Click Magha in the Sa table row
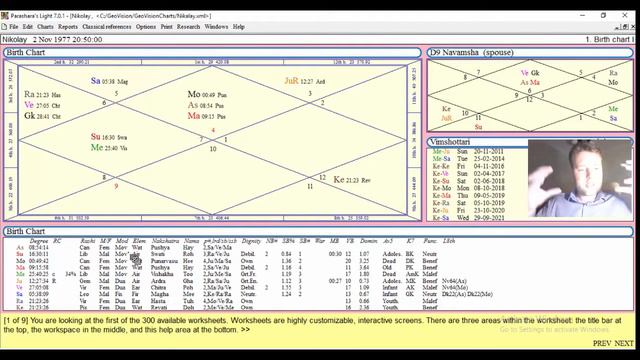The height and width of the screenshot is (360, 640). coord(160,294)
